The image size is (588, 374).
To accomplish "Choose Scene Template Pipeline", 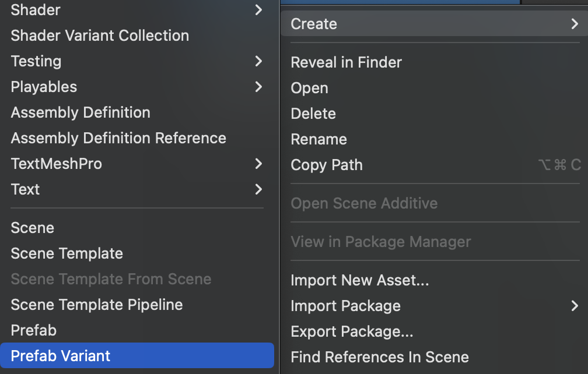I will coord(97,305).
